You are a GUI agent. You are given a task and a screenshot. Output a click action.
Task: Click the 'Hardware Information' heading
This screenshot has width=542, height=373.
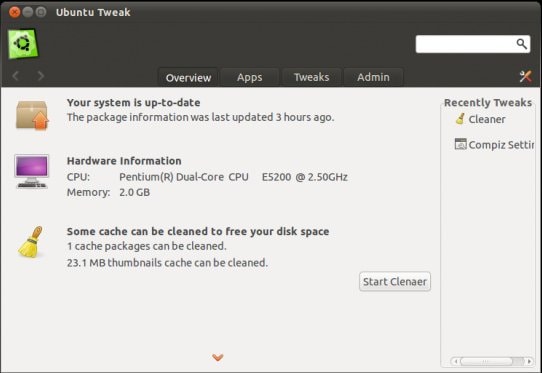(124, 161)
